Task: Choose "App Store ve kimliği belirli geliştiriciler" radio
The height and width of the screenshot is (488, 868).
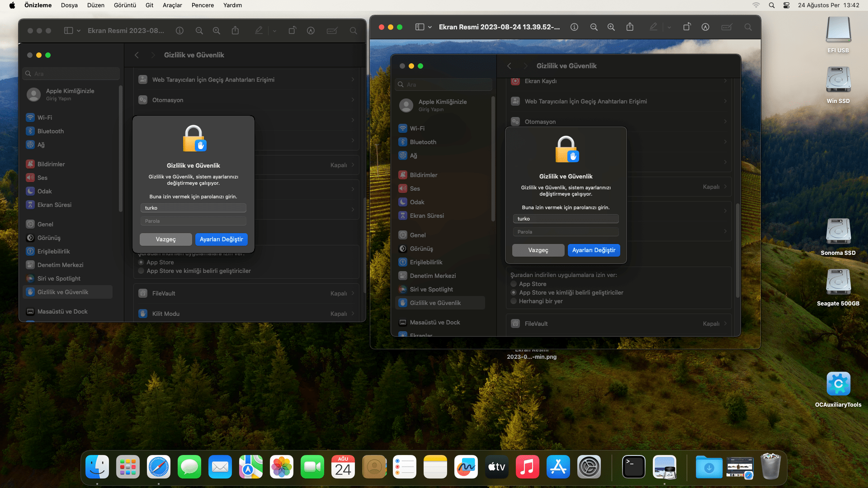Action: 514,293
